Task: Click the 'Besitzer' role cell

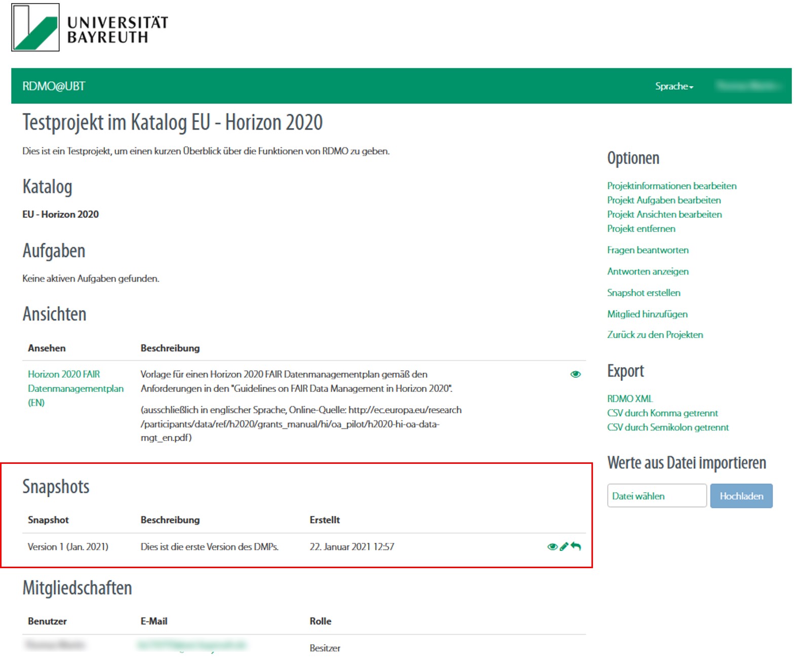Action: 325,648
